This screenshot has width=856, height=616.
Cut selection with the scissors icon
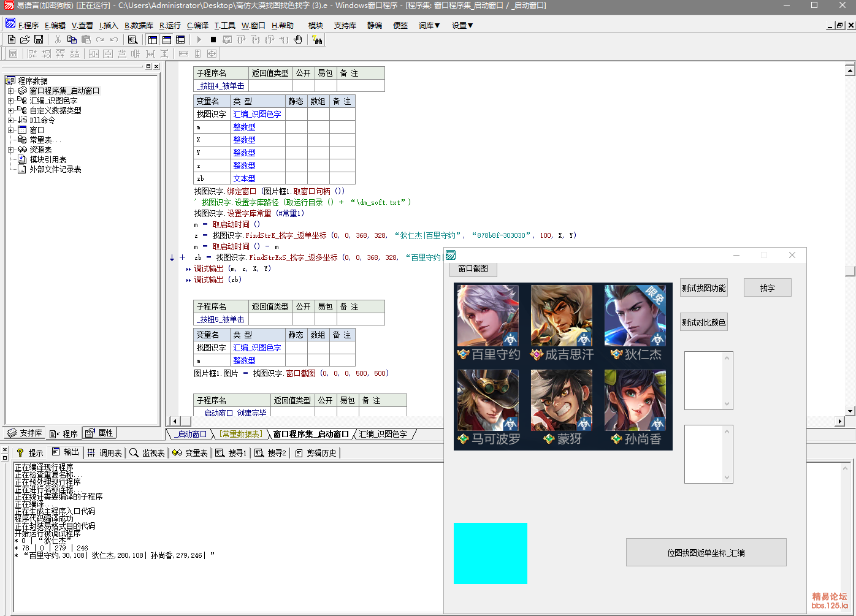coord(58,39)
